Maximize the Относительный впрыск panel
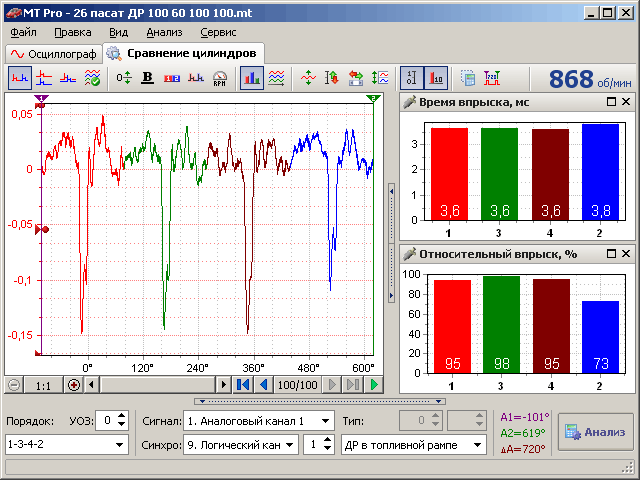The height and width of the screenshot is (480, 640). [x=611, y=254]
